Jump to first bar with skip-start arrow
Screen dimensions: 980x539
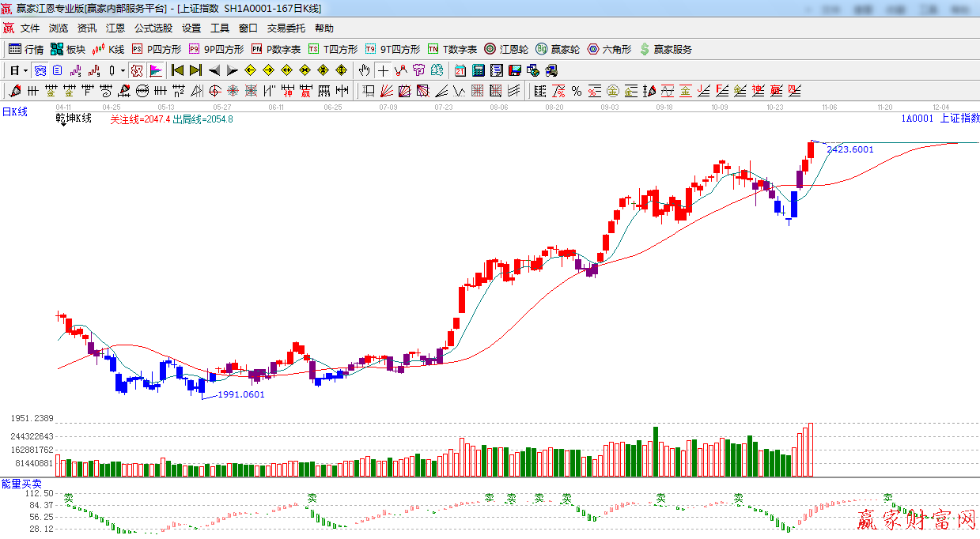177,70
